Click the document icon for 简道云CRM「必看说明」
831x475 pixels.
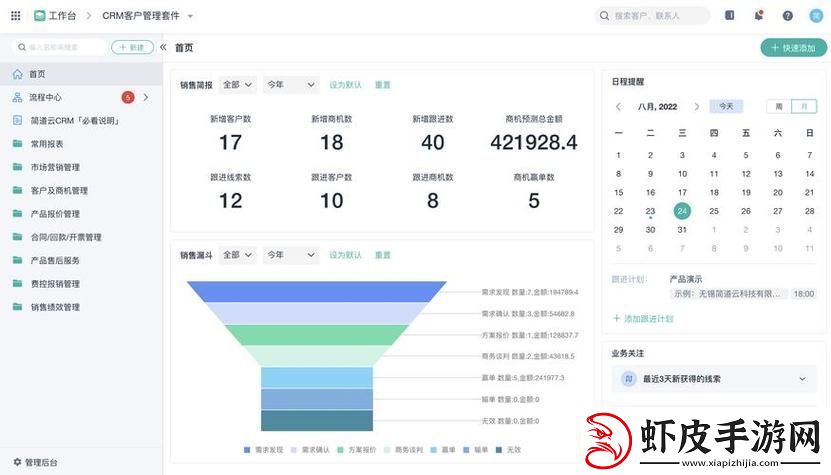(x=17, y=120)
